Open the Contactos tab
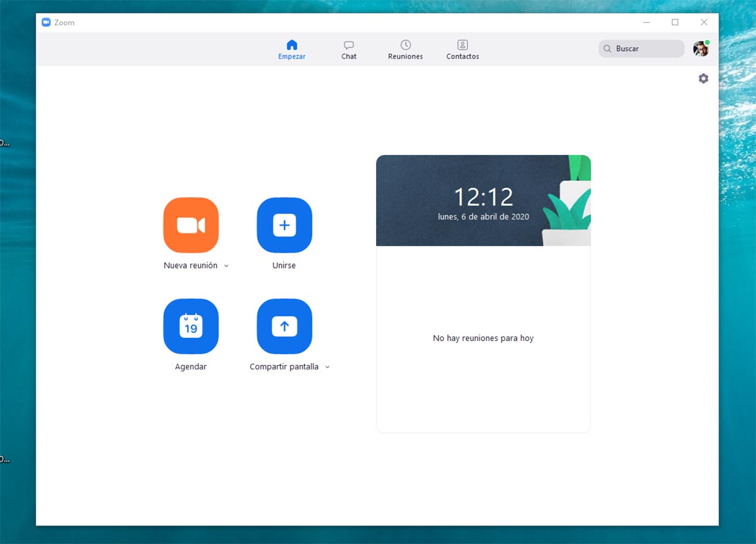Screen dimensions: 756x544 coord(462,50)
